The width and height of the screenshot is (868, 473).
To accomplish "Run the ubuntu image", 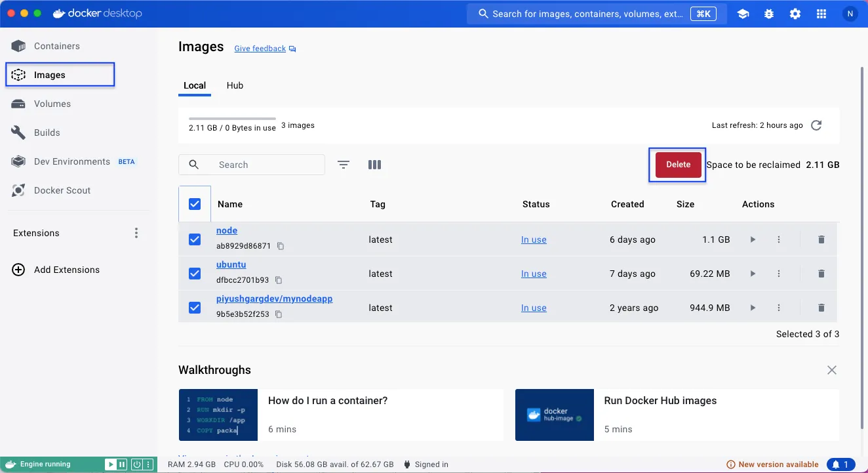I will 753,274.
